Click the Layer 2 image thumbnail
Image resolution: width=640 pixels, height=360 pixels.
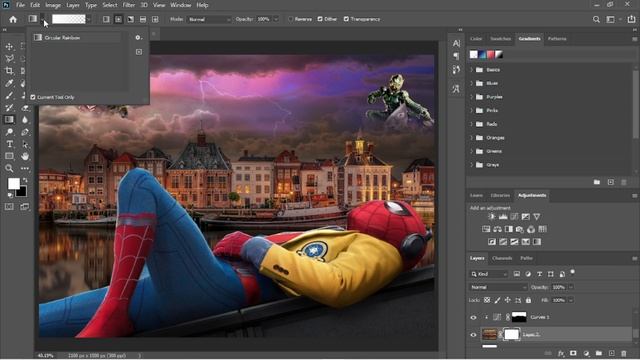[x=489, y=334]
